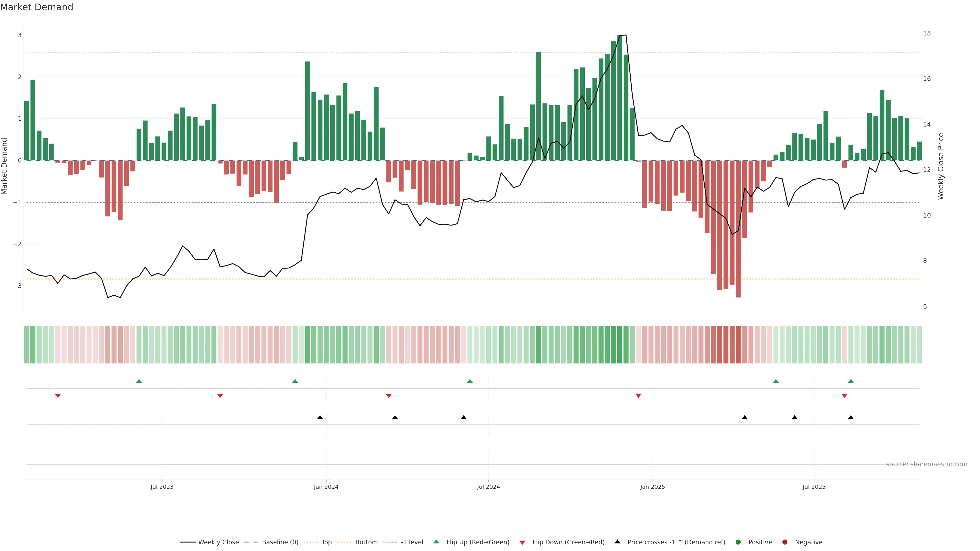Click the red Flip Down legend triangle icon
The image size is (980, 551).
(x=522, y=542)
